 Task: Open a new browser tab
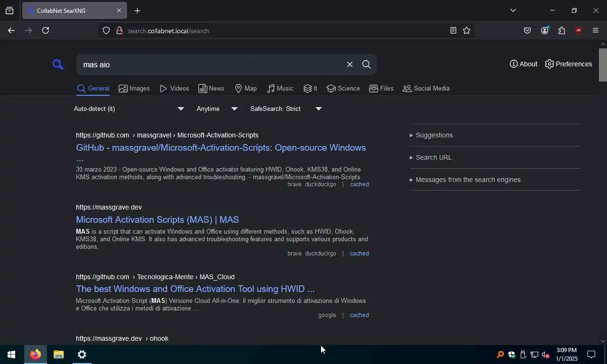pos(137,10)
